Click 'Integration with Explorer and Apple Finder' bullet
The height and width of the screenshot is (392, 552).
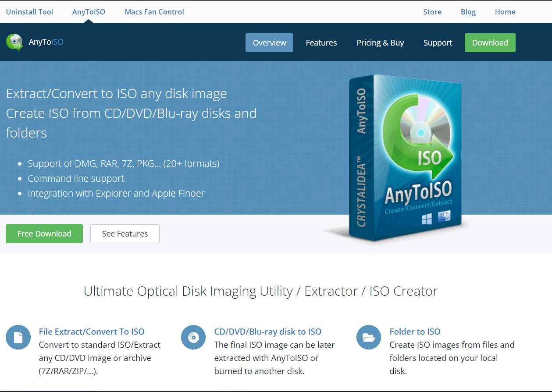coord(116,193)
